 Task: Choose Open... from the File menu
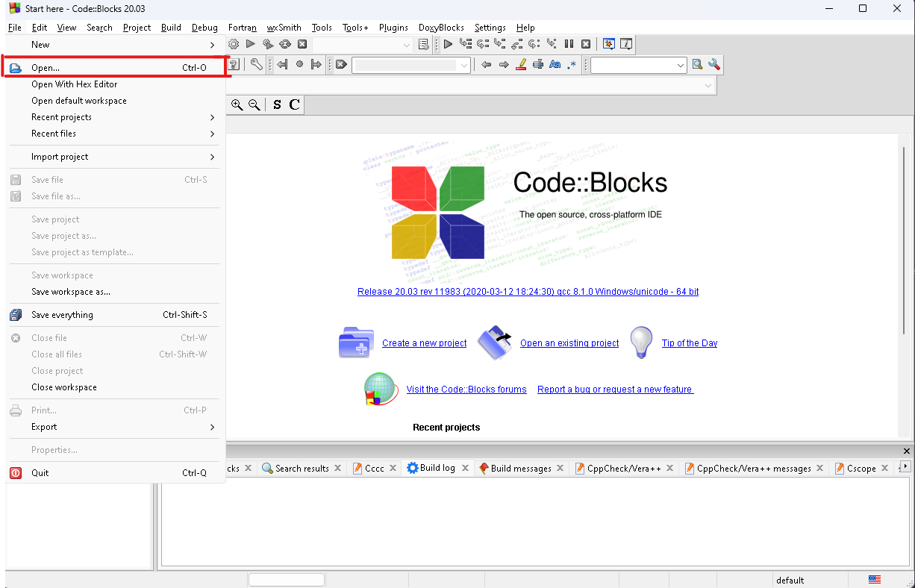click(x=116, y=68)
